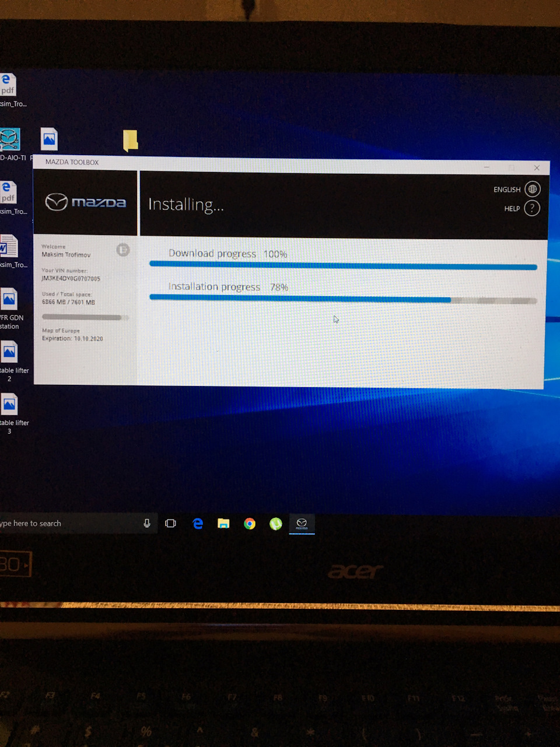The width and height of the screenshot is (560, 747).
Task: Click the Mazda logo in Toolbox header
Action: 86,202
